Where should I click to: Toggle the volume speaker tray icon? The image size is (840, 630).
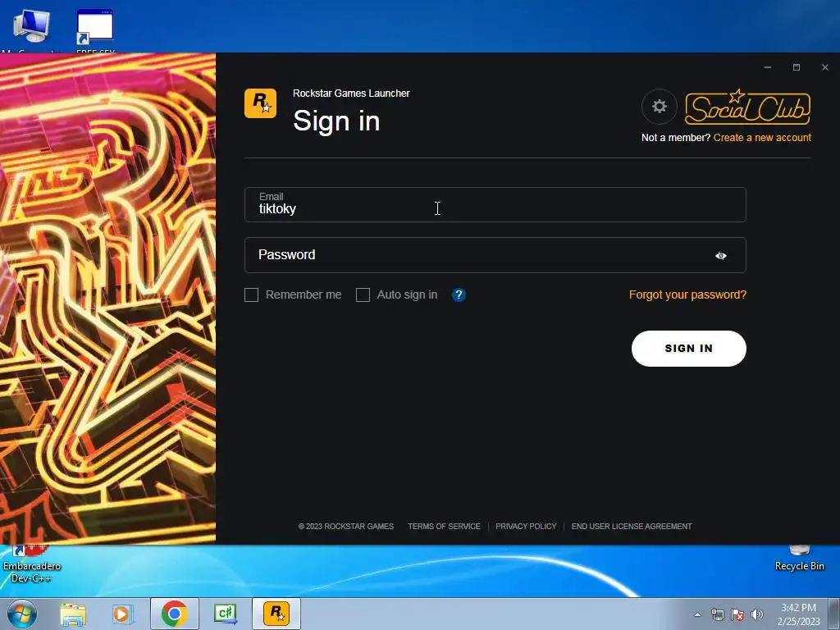tap(756, 614)
